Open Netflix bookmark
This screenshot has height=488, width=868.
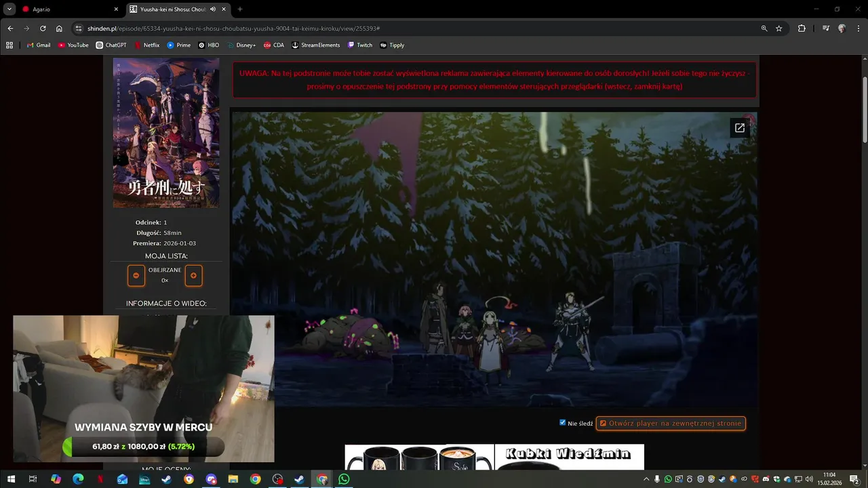point(147,45)
